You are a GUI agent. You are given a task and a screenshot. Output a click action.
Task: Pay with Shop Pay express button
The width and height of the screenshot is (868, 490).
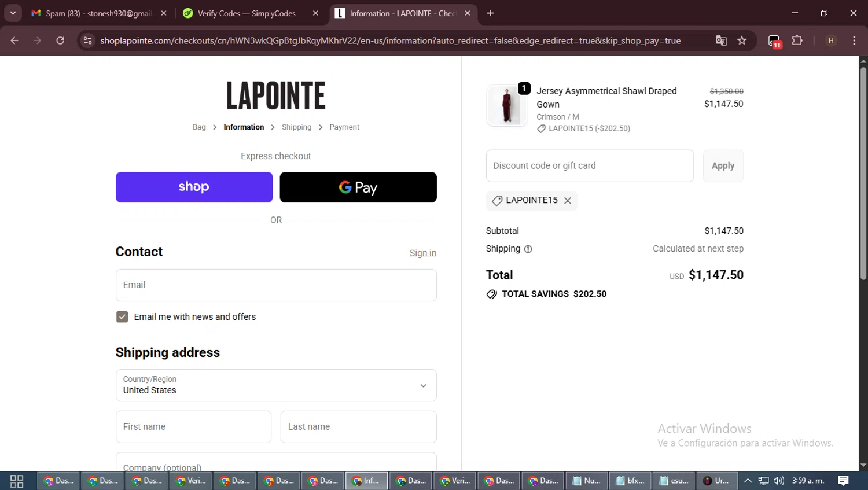click(194, 187)
